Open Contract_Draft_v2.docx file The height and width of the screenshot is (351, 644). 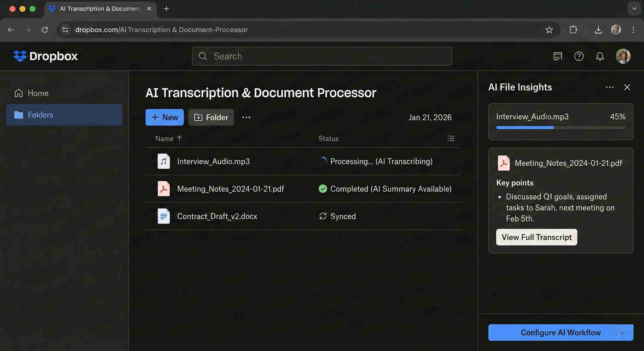(x=217, y=216)
